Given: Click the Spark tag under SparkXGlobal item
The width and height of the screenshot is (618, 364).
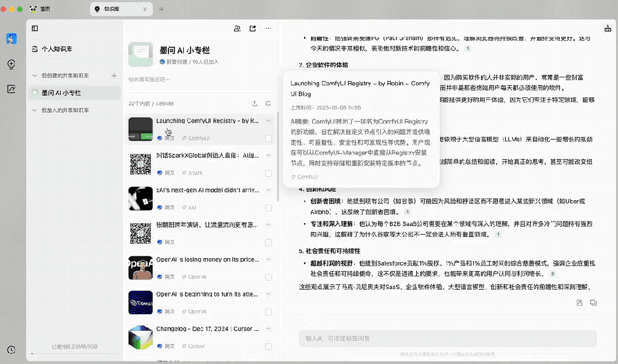Looking at the screenshot, I should [x=192, y=173].
